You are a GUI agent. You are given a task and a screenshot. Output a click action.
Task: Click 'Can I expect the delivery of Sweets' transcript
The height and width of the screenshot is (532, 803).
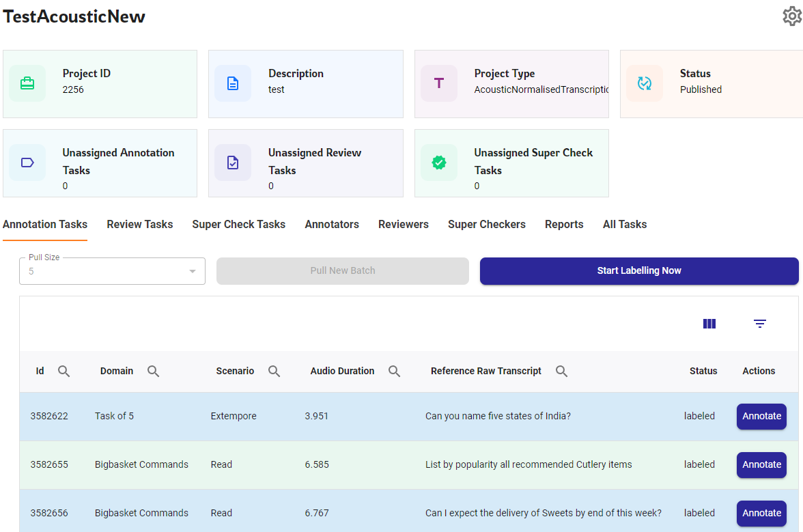[x=544, y=513]
